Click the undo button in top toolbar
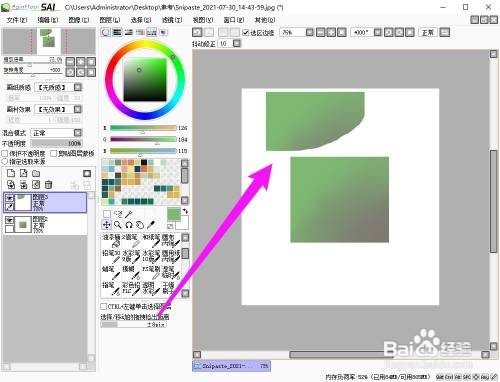This screenshot has height=382, width=500. (197, 32)
